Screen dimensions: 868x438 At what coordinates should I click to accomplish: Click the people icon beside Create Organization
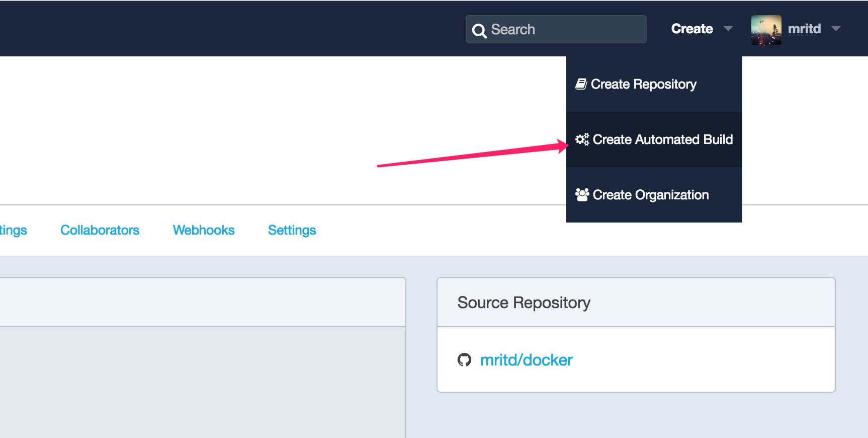[x=582, y=195]
